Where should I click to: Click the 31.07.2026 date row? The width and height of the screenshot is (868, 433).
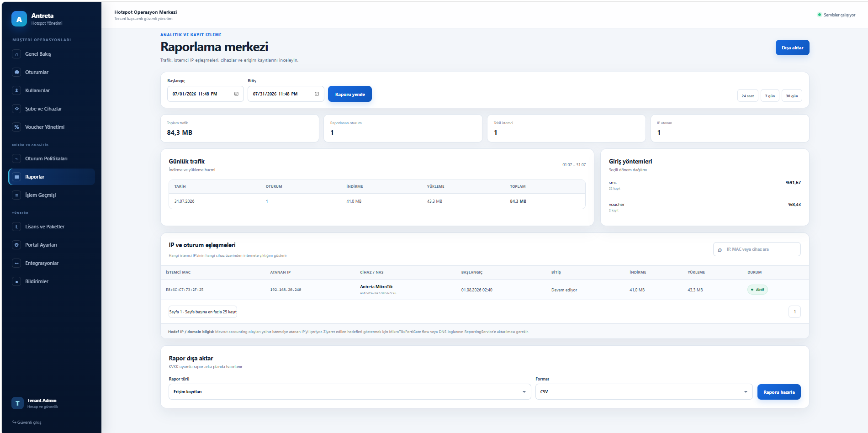(x=377, y=201)
